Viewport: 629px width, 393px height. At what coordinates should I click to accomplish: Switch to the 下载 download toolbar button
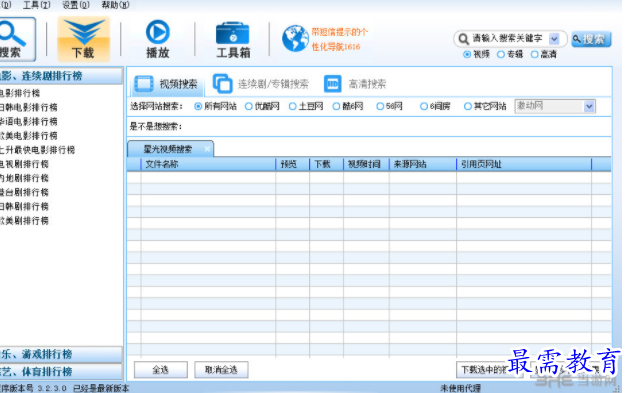tap(83, 39)
